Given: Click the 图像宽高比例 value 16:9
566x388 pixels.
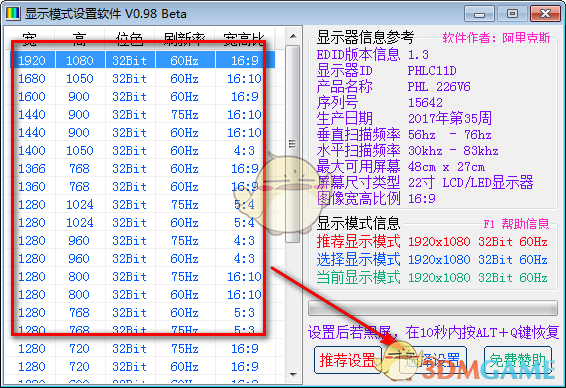Looking at the screenshot, I should coord(422,199).
